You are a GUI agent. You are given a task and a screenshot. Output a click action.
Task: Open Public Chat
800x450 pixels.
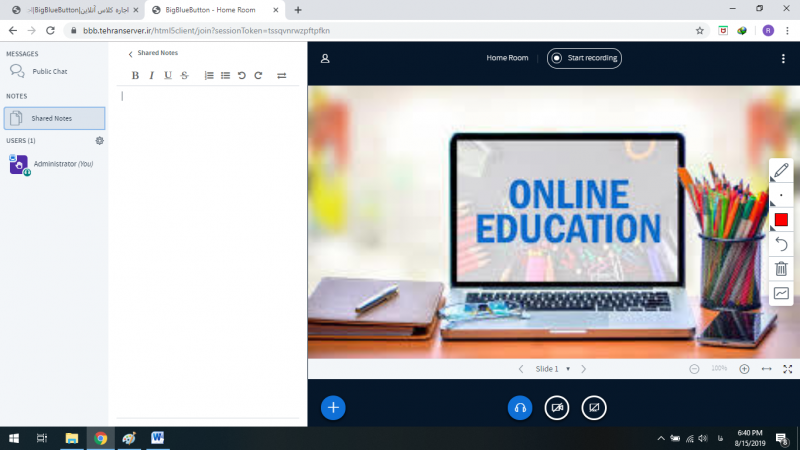(x=50, y=72)
